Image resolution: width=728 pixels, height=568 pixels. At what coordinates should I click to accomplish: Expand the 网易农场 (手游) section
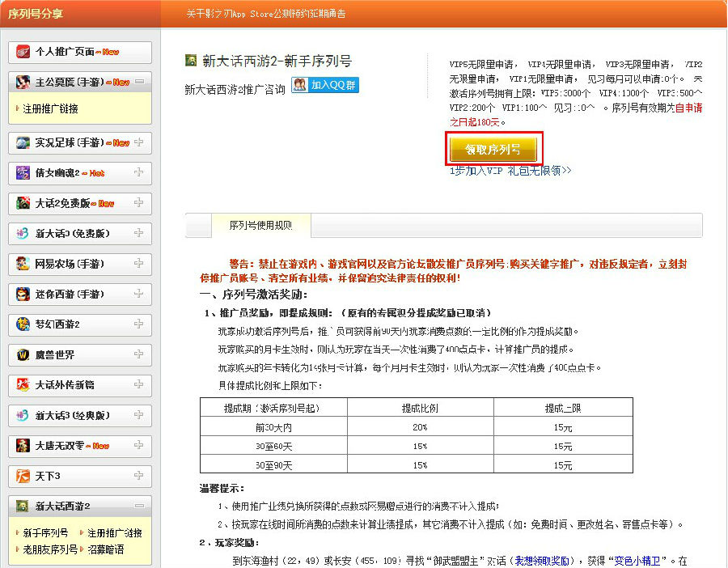pyautogui.click(x=139, y=263)
